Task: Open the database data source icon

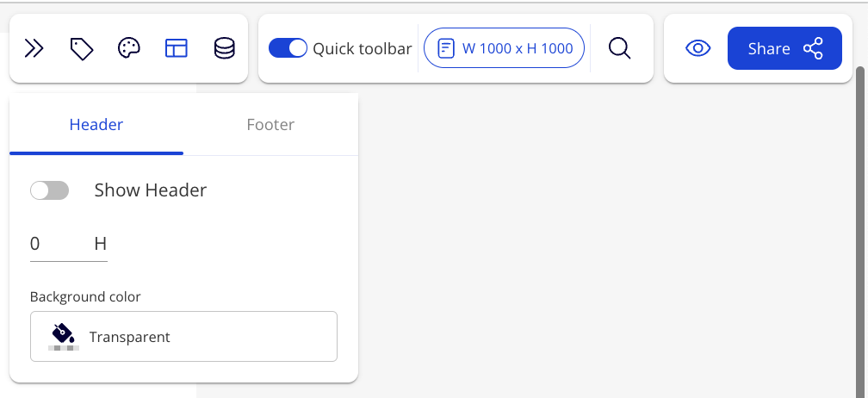Action: [224, 48]
